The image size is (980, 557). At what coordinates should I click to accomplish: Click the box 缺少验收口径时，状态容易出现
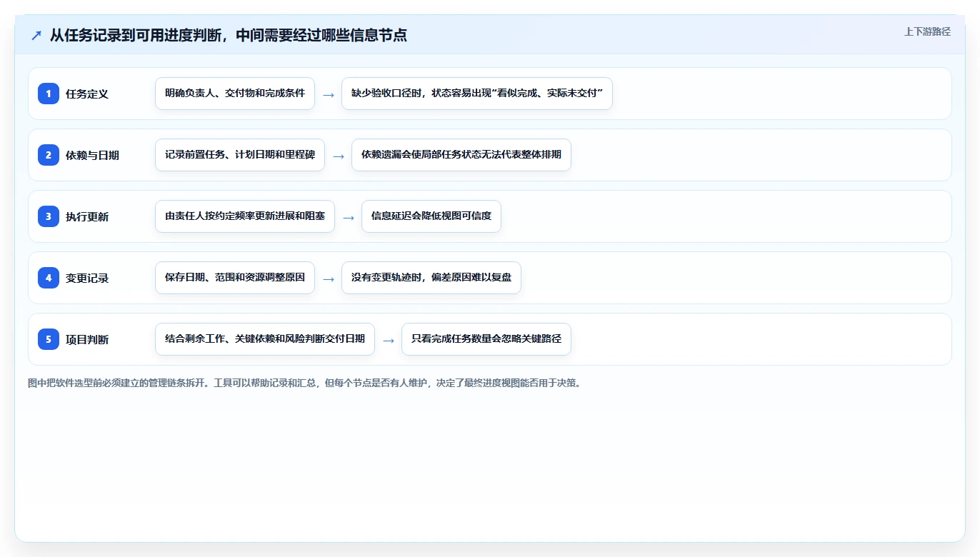477,94
